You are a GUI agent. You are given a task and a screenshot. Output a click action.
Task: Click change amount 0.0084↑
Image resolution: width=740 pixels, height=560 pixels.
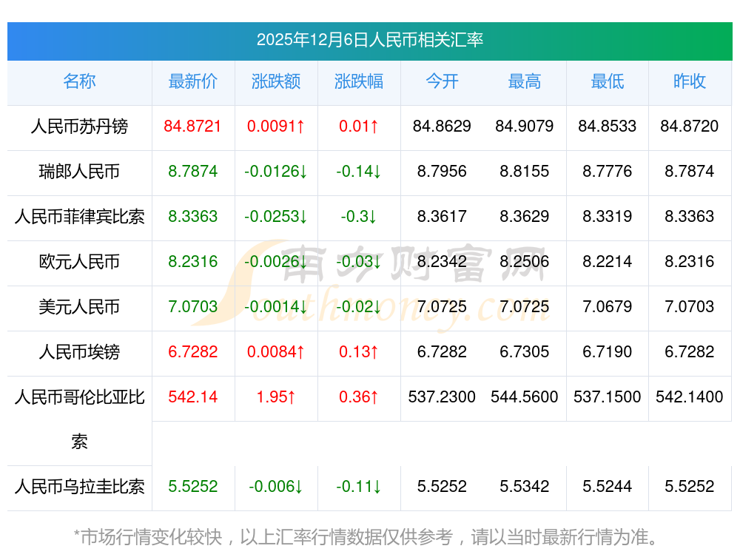pyautogui.click(x=276, y=352)
